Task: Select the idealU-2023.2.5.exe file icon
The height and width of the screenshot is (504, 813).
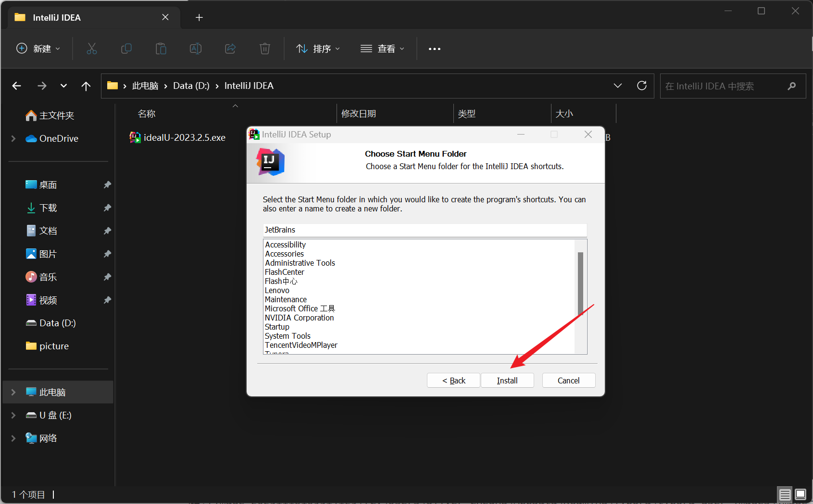Action: pyautogui.click(x=135, y=137)
